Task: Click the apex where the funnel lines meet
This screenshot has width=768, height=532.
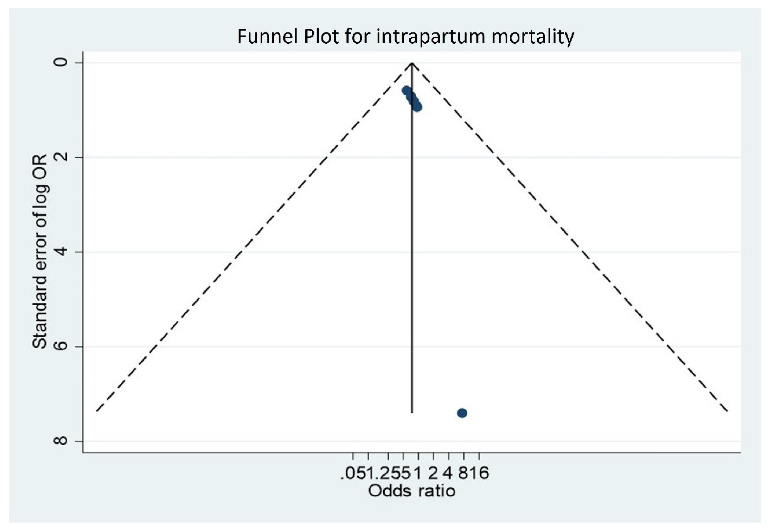Action: coord(412,63)
